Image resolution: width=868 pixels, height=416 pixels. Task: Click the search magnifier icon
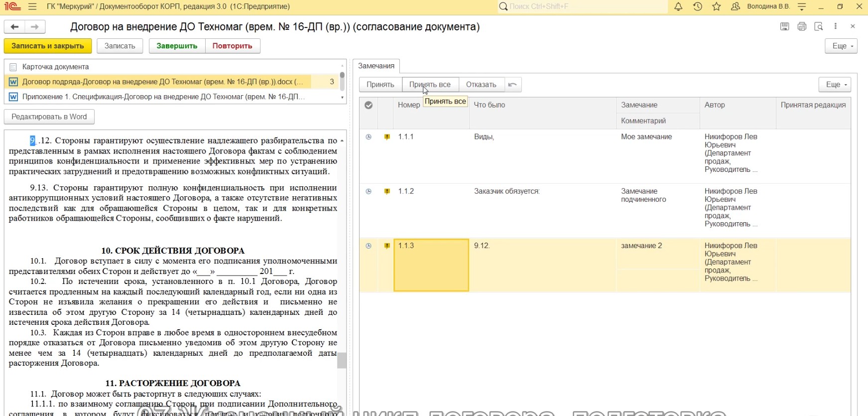(503, 6)
